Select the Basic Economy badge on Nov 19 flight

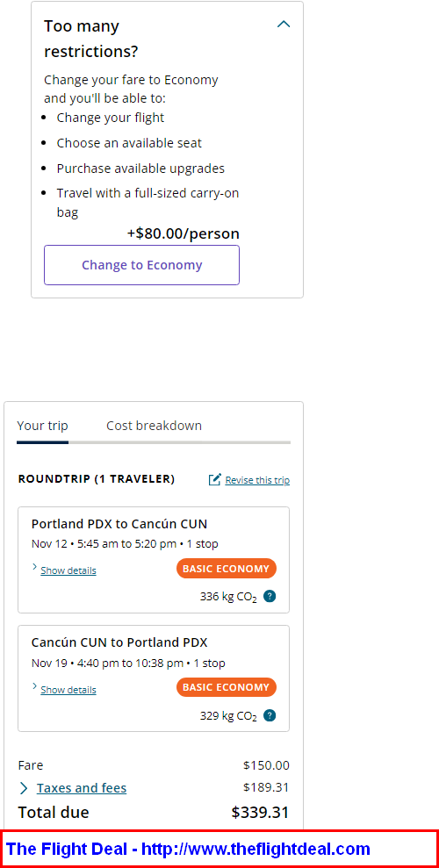click(227, 687)
